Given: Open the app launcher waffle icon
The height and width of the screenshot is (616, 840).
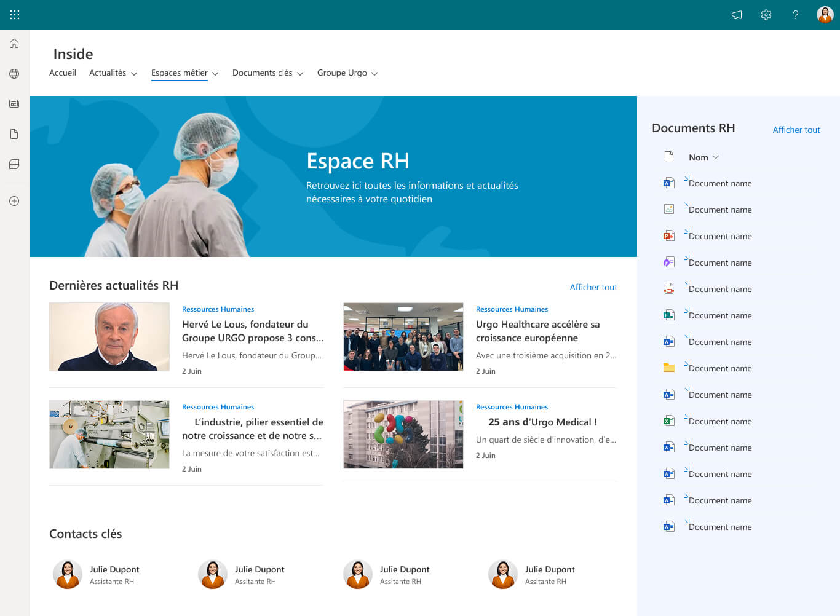Looking at the screenshot, I should tap(15, 15).
